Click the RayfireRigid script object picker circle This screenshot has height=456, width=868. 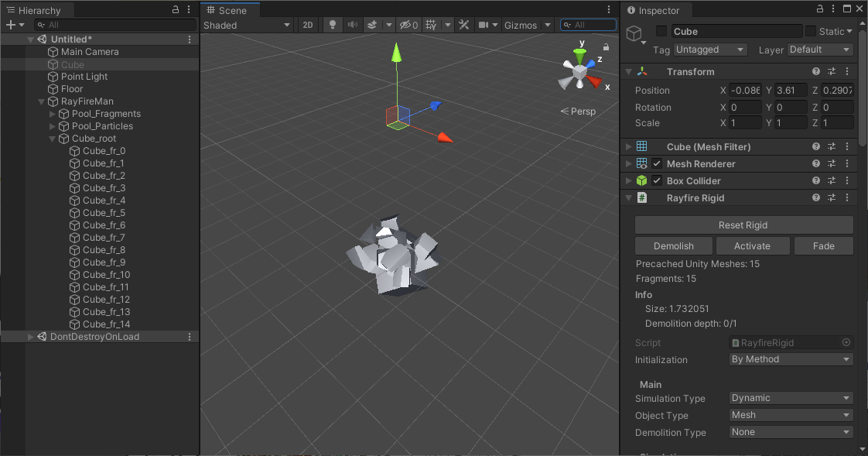pyautogui.click(x=846, y=342)
